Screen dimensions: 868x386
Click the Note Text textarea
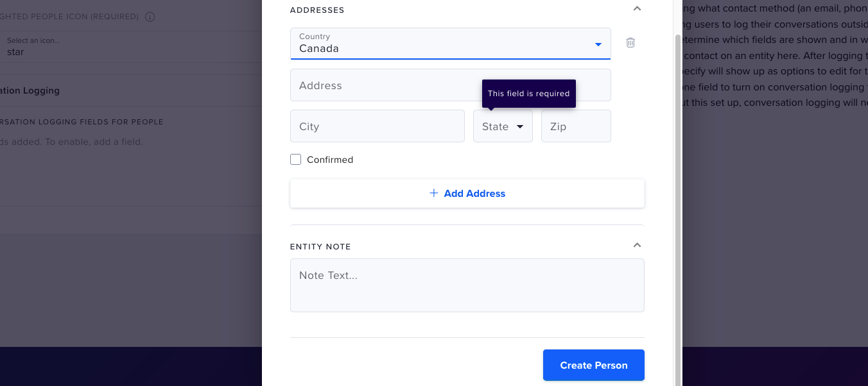pyautogui.click(x=467, y=285)
